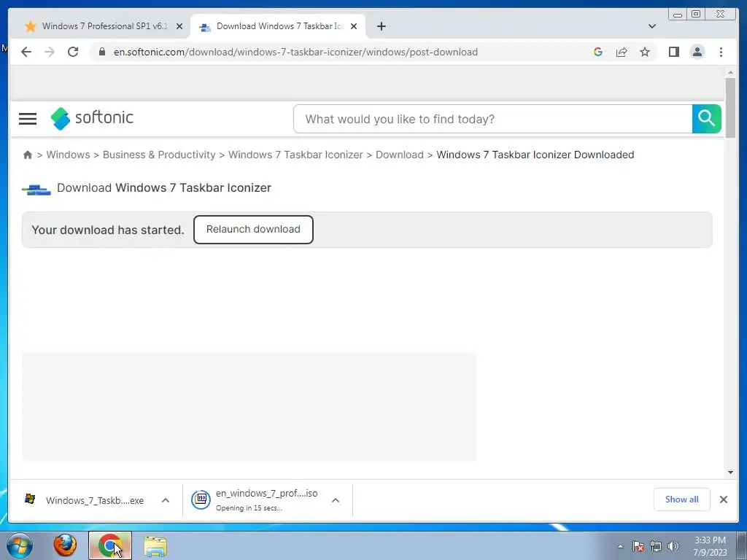Open a new tab with the plus button
747x560 pixels.
coord(381,26)
